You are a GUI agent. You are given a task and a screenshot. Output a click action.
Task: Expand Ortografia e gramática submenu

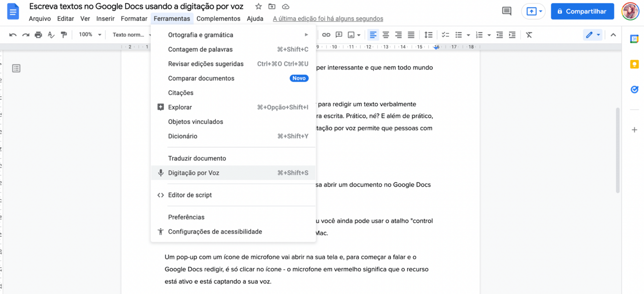coord(233,35)
